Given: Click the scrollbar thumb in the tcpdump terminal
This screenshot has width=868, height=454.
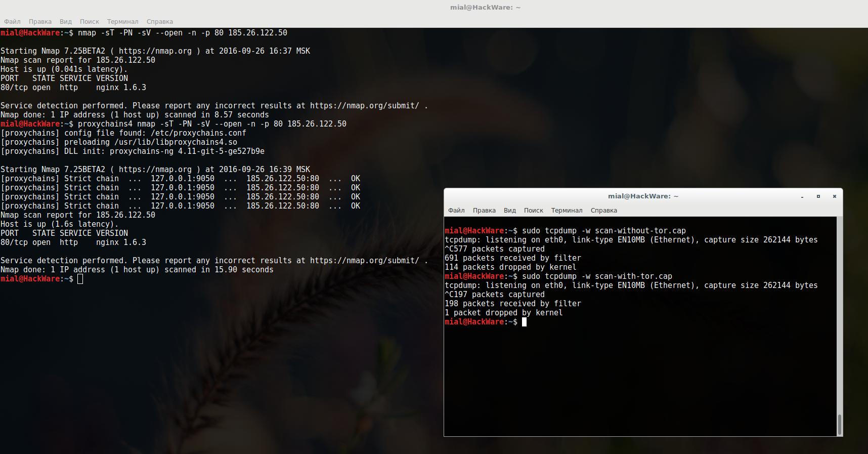Looking at the screenshot, I should pos(840,424).
